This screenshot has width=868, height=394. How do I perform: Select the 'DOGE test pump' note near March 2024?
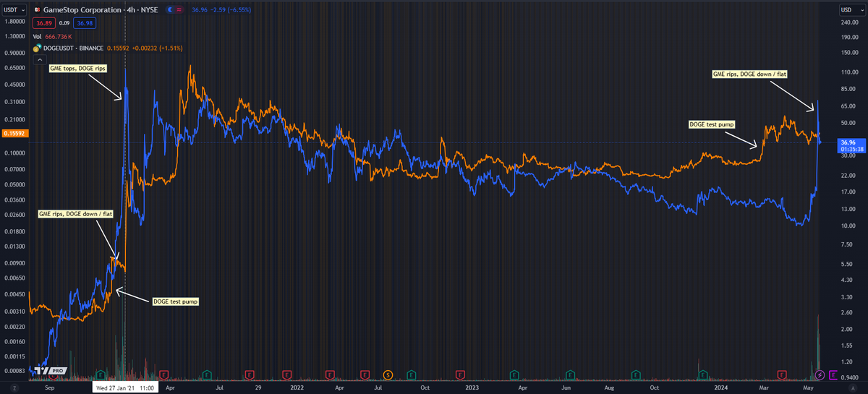click(711, 124)
